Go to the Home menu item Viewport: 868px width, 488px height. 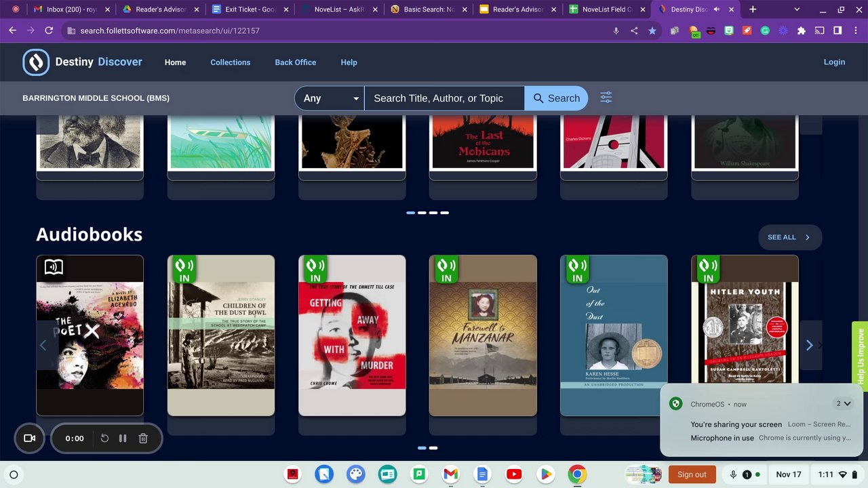click(175, 62)
